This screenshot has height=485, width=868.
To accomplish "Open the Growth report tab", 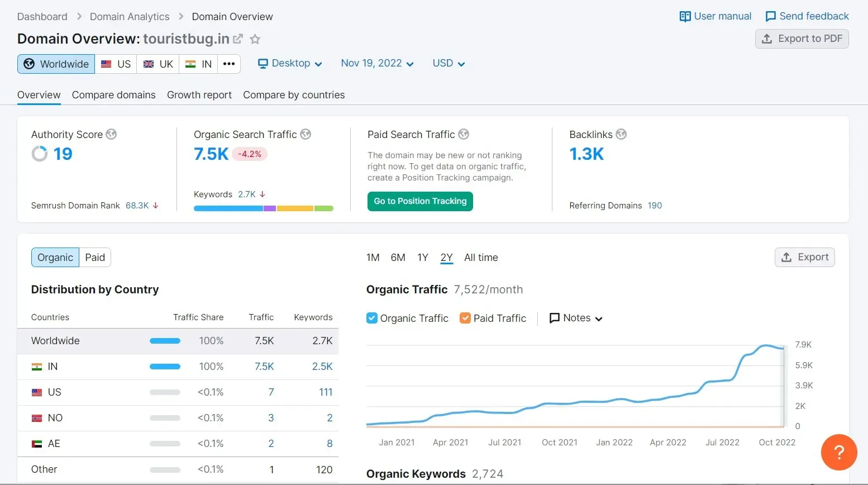I will point(199,95).
